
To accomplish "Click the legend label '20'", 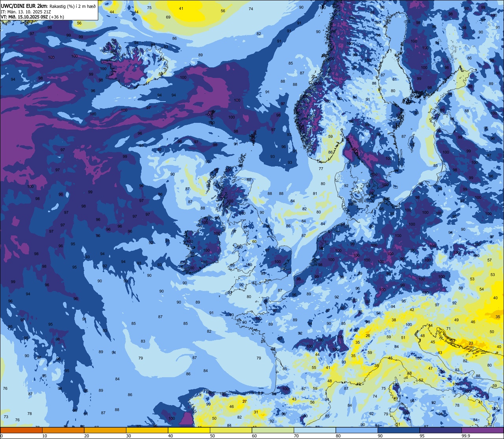I will point(87,436).
